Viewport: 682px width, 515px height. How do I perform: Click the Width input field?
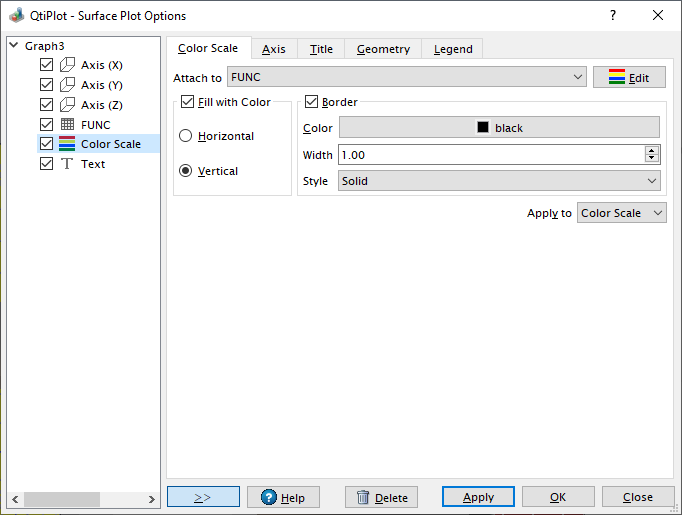[490, 154]
